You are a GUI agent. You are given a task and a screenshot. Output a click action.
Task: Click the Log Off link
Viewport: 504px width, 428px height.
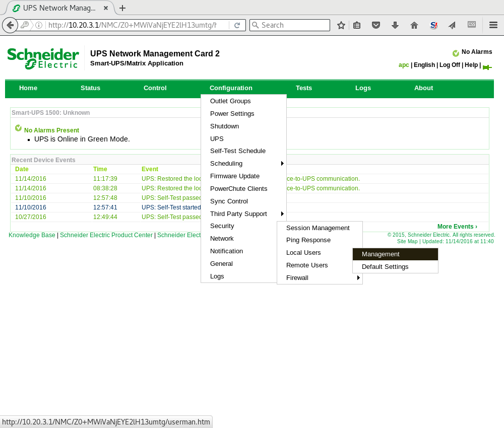(x=450, y=65)
